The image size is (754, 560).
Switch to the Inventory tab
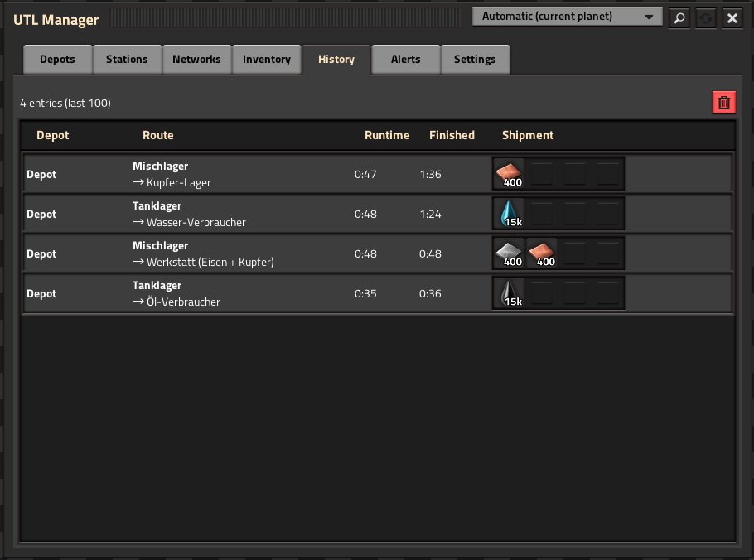coord(267,59)
